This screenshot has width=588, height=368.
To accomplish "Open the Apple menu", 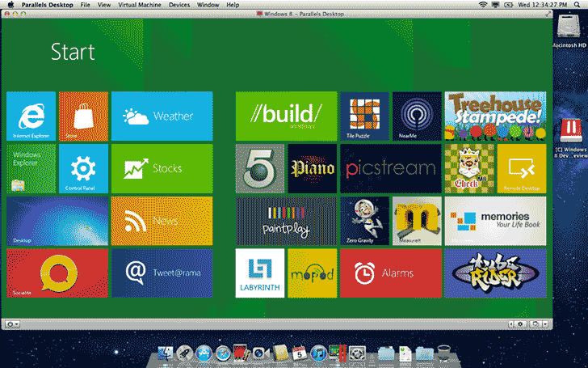I will pos(10,5).
